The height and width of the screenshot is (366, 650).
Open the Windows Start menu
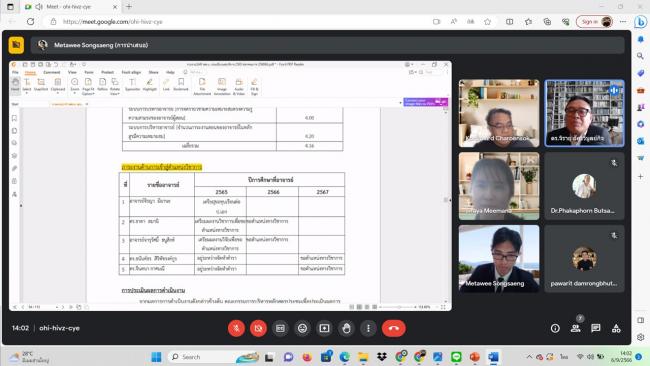[156, 357]
